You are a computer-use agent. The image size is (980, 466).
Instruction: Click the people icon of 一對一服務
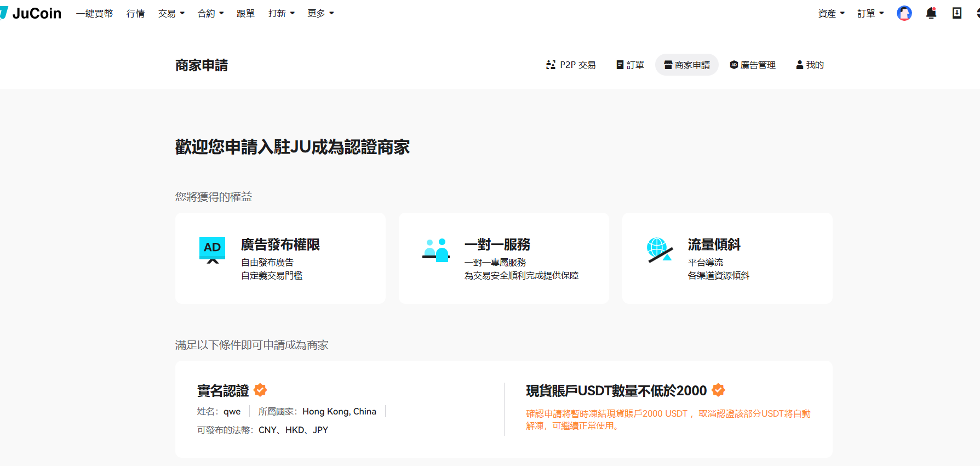coord(436,250)
